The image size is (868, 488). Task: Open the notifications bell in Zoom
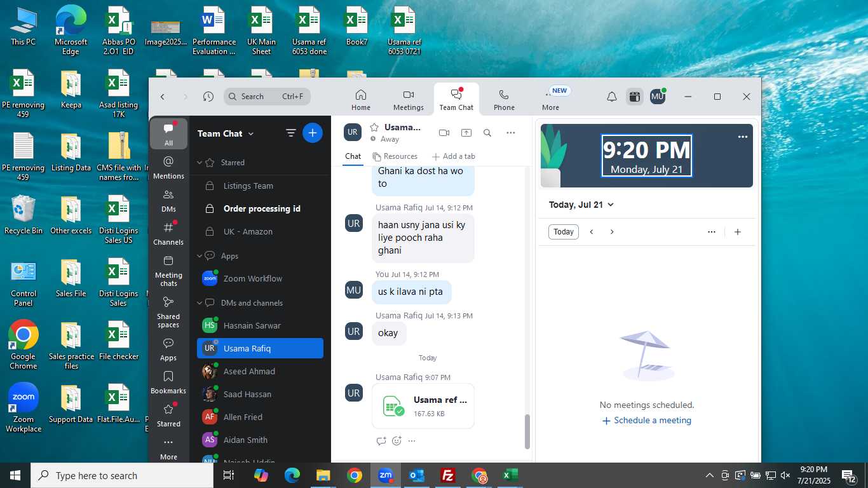coord(612,97)
